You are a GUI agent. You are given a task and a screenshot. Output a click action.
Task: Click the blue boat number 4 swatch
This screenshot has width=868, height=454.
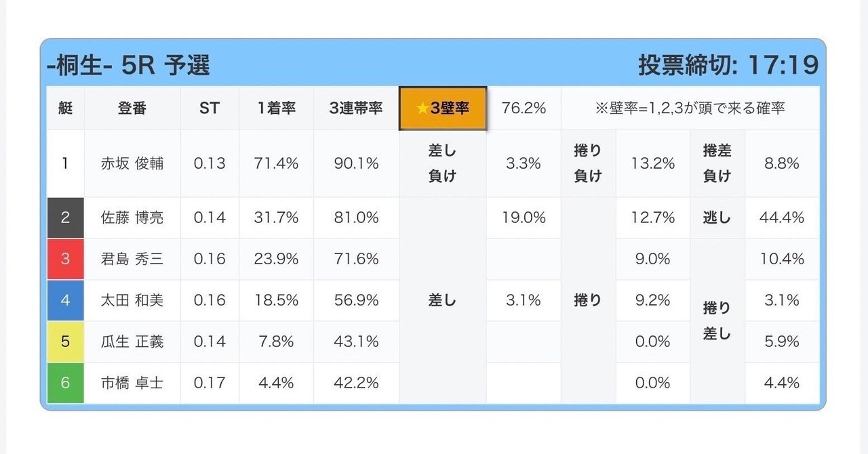click(65, 300)
